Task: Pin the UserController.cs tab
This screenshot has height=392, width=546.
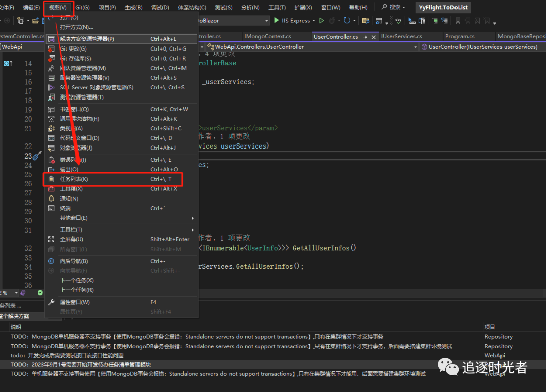Action: point(366,37)
